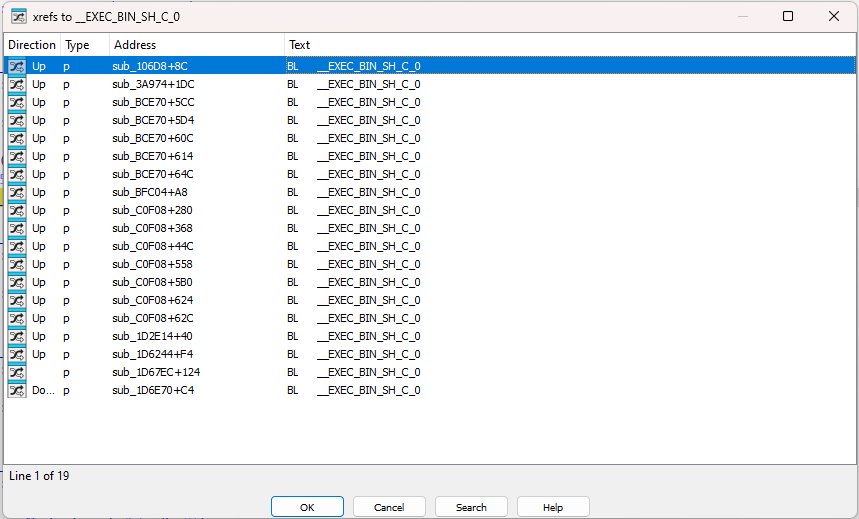Select address sub_BFC04+A8

pos(150,192)
